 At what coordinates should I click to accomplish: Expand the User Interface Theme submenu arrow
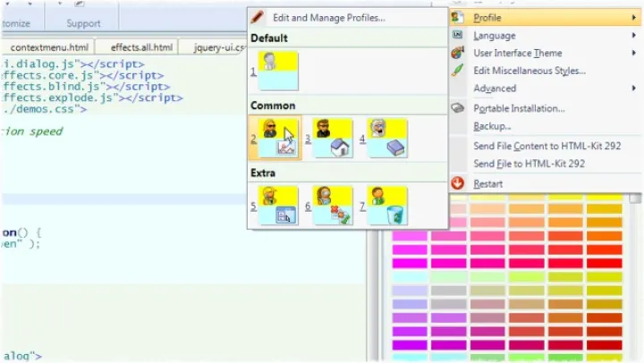pyautogui.click(x=634, y=53)
